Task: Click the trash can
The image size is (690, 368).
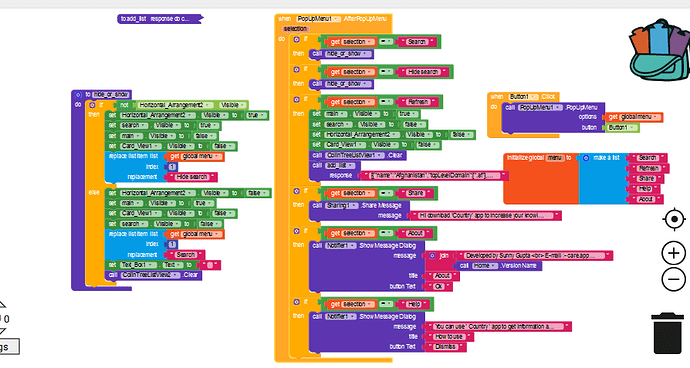Action: [668, 333]
